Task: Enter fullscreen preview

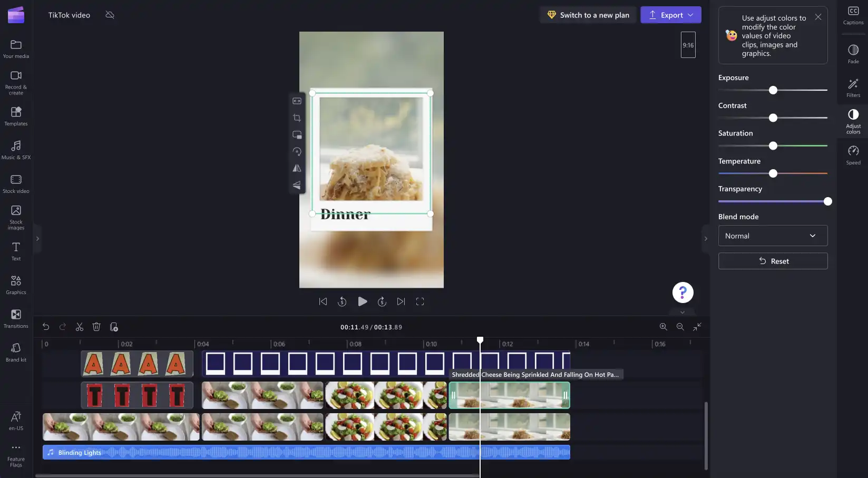Action: pos(420,301)
